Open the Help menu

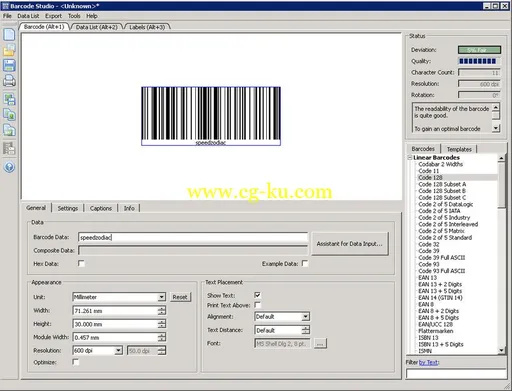92,16
